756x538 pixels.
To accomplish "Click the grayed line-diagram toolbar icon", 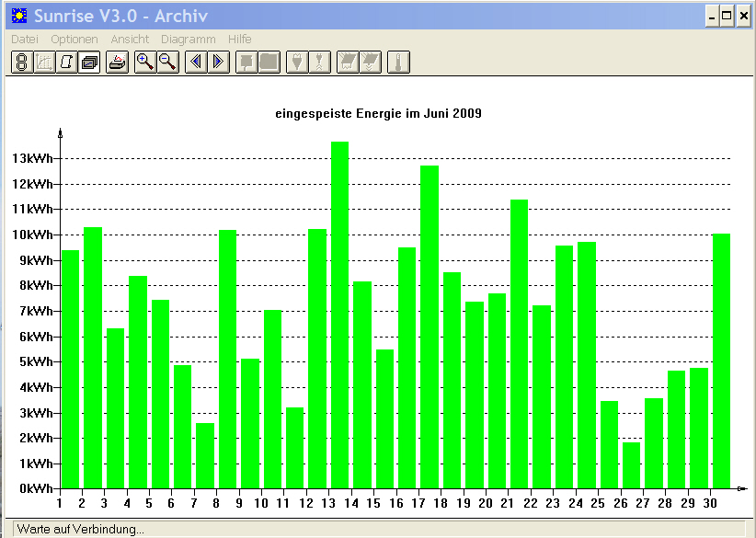I will point(44,63).
